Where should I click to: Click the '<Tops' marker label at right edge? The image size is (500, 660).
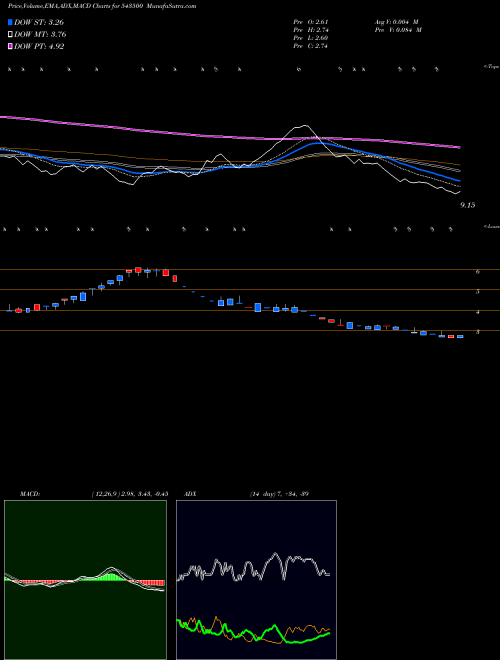[x=492, y=67]
